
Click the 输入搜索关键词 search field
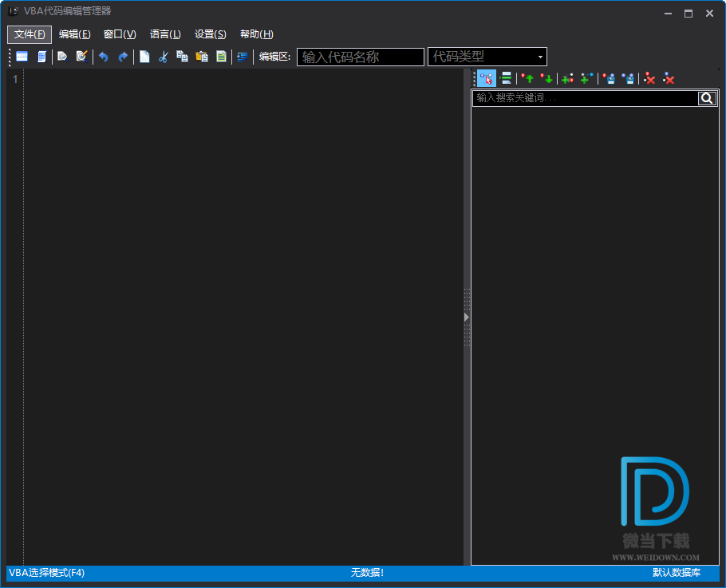[585, 98]
